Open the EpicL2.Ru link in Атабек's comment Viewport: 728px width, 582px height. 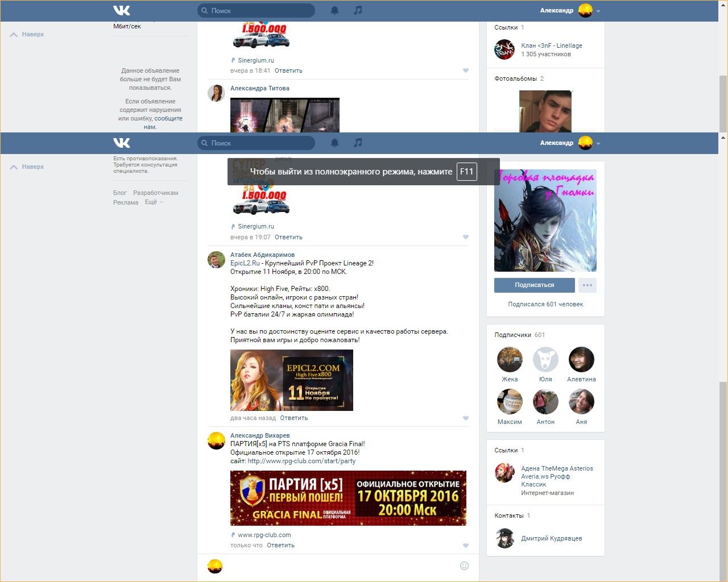(245, 263)
